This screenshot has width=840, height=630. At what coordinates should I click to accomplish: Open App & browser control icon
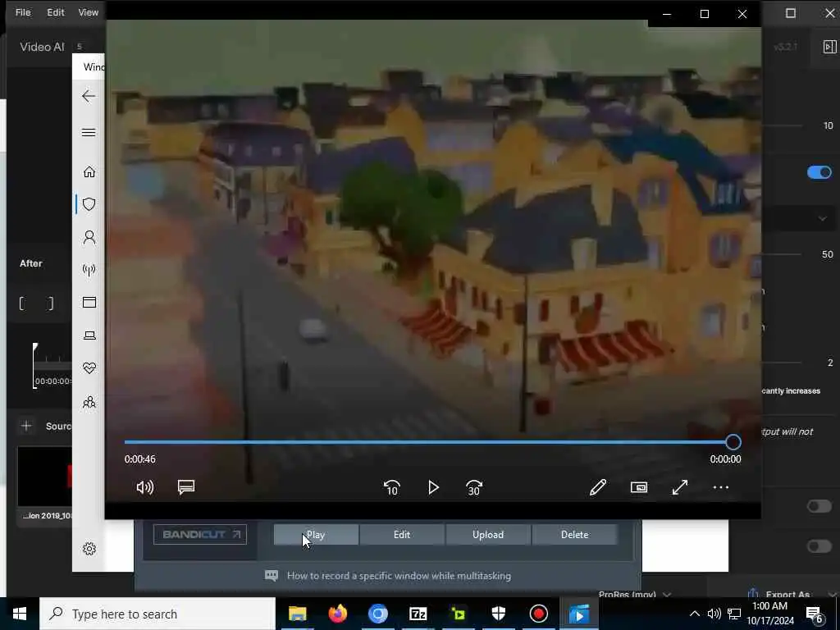pyautogui.click(x=89, y=302)
